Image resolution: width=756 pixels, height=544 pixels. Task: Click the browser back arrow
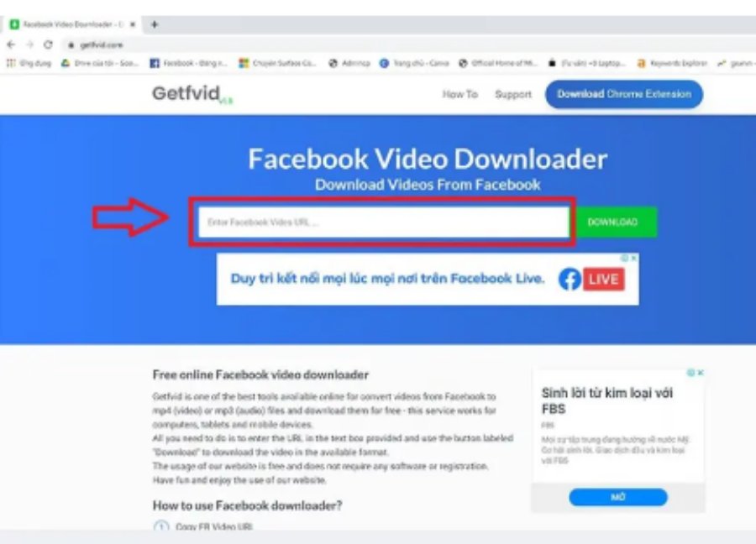tap(11, 44)
